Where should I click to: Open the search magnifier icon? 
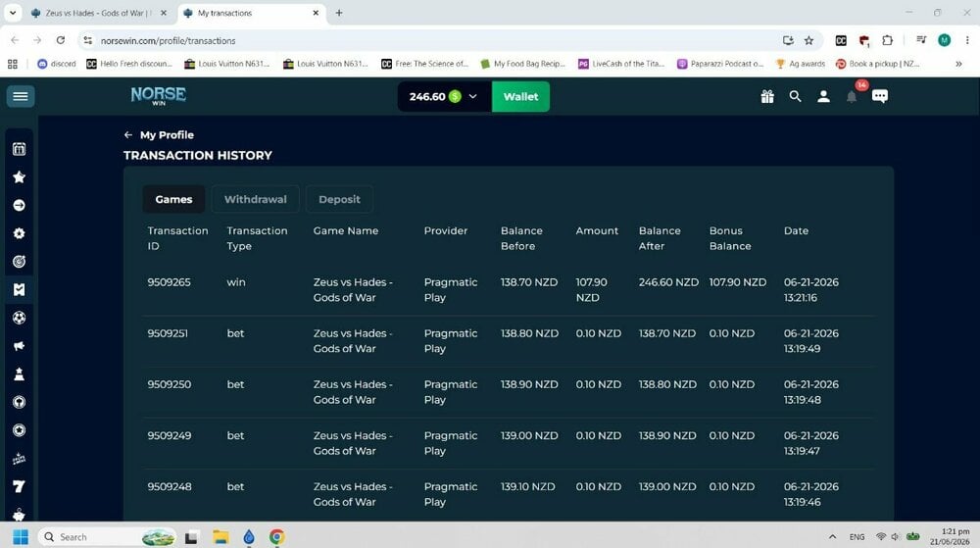click(795, 96)
